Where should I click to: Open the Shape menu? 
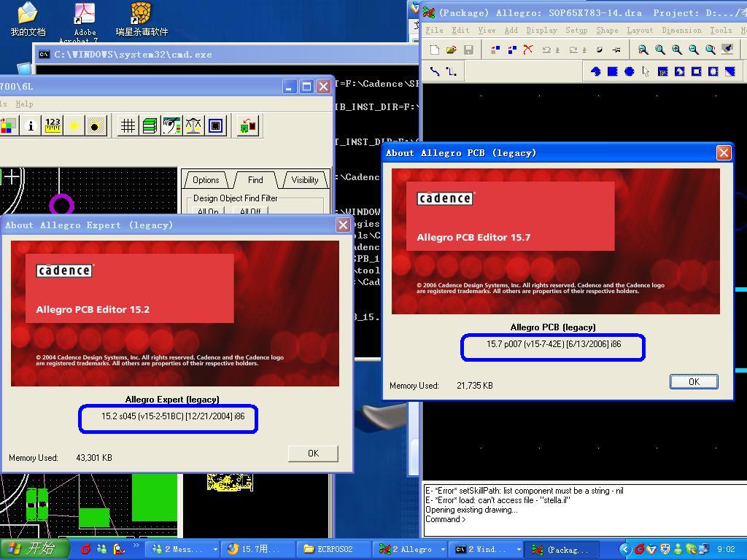point(607,30)
